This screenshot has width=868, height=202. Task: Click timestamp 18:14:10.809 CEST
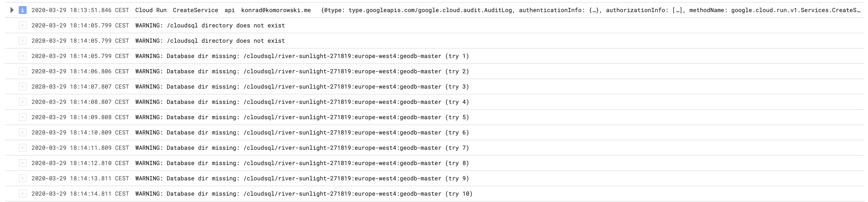click(x=80, y=133)
